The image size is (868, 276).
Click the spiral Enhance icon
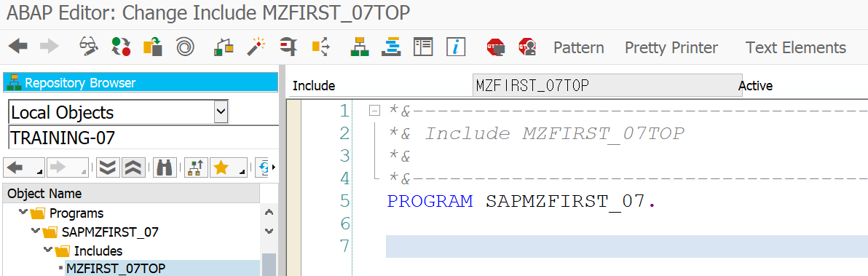pyautogui.click(x=184, y=47)
